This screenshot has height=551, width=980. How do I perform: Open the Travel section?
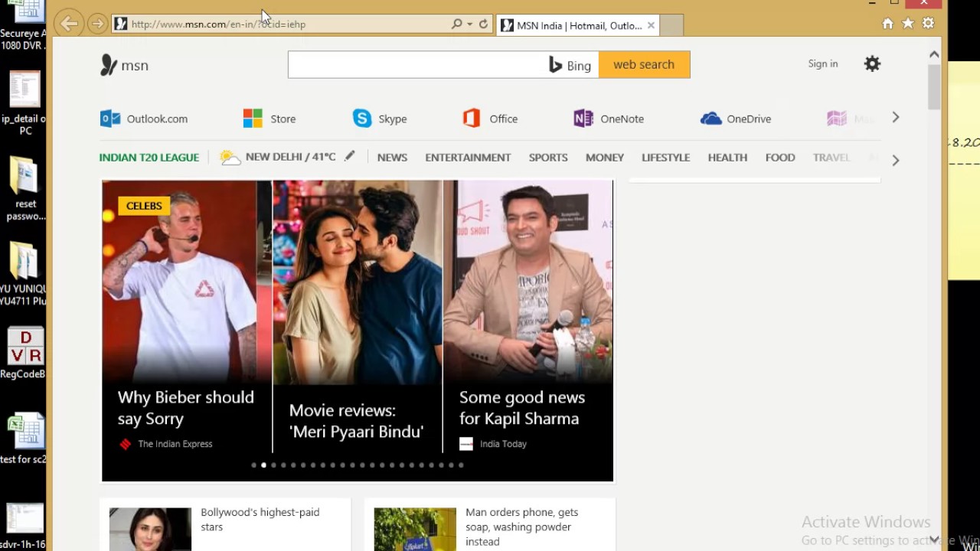point(831,157)
